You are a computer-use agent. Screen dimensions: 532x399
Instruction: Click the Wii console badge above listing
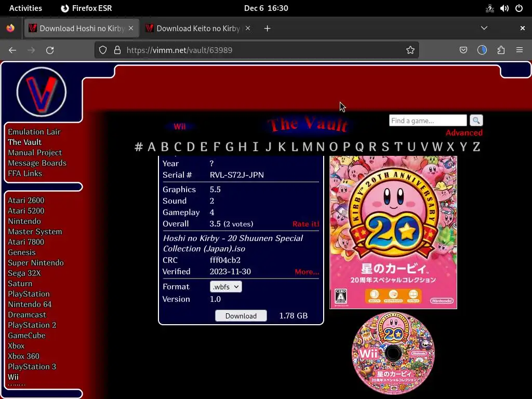click(179, 127)
